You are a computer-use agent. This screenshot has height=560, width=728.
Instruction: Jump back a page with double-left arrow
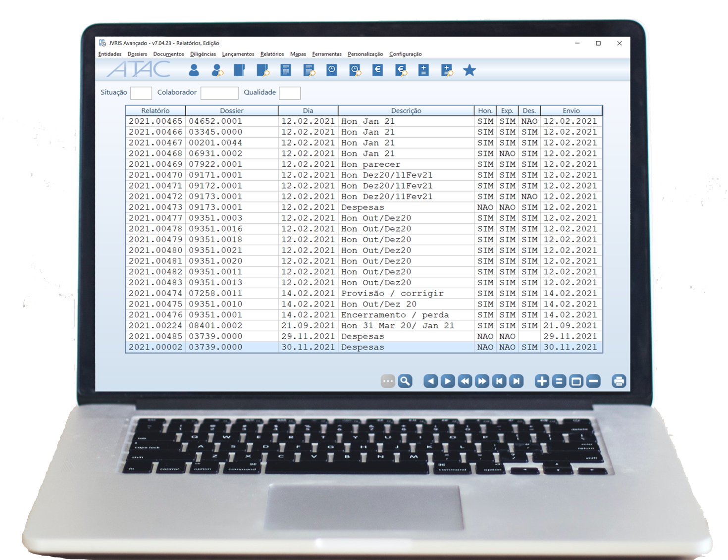(x=465, y=381)
